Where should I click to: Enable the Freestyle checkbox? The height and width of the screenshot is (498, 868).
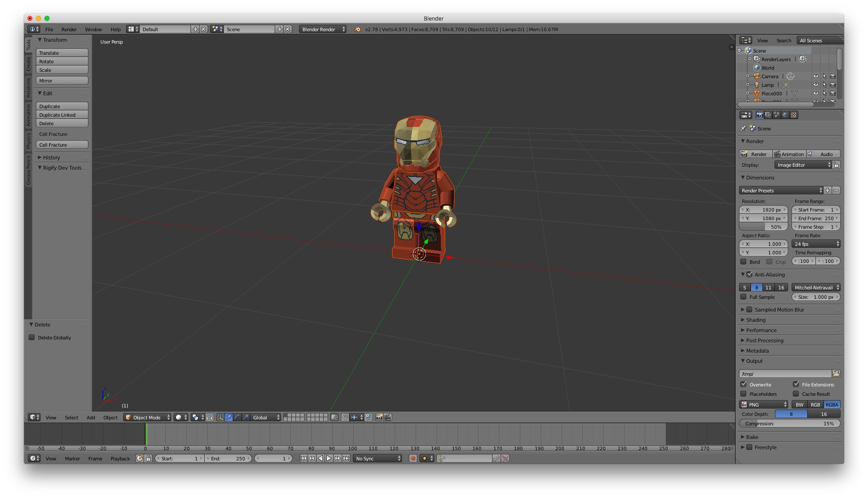click(x=749, y=447)
